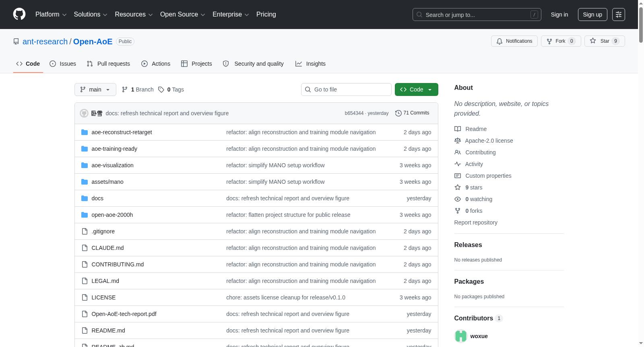This screenshot has height=347, width=644.
Task: Select the Code repository tab
Action: coord(28,64)
